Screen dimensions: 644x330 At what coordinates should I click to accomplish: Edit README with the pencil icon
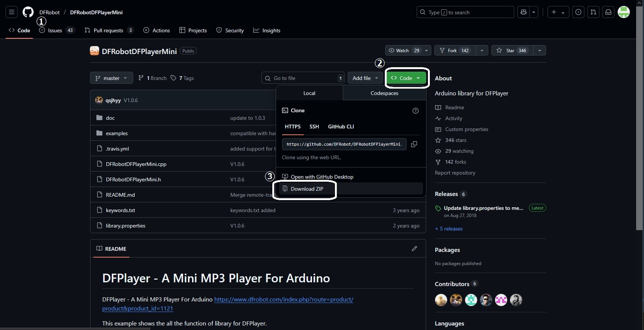point(414,249)
